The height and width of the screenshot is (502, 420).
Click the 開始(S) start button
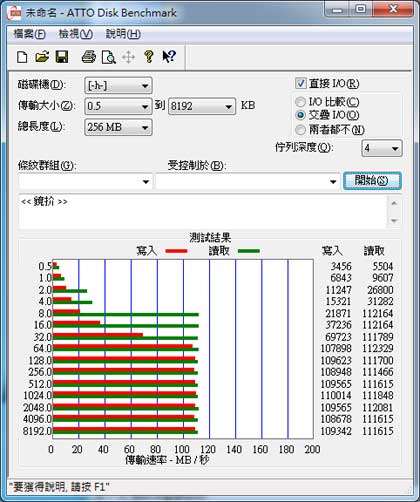(372, 181)
